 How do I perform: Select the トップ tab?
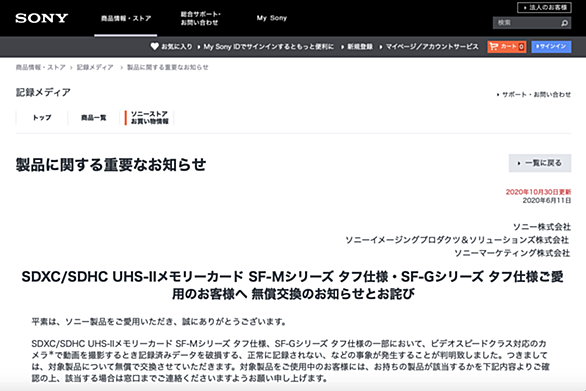[x=42, y=118]
